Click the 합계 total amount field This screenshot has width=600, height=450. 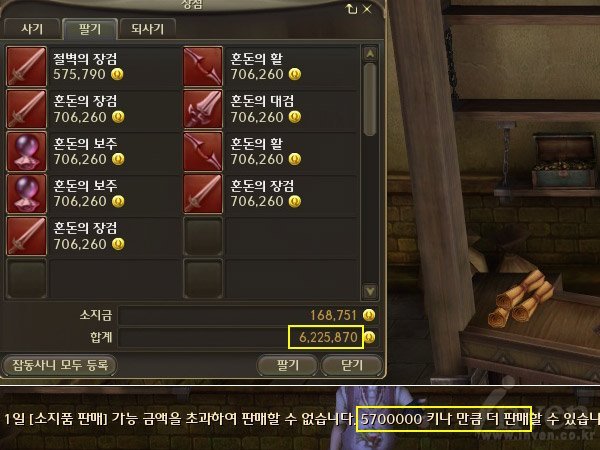click(248, 337)
